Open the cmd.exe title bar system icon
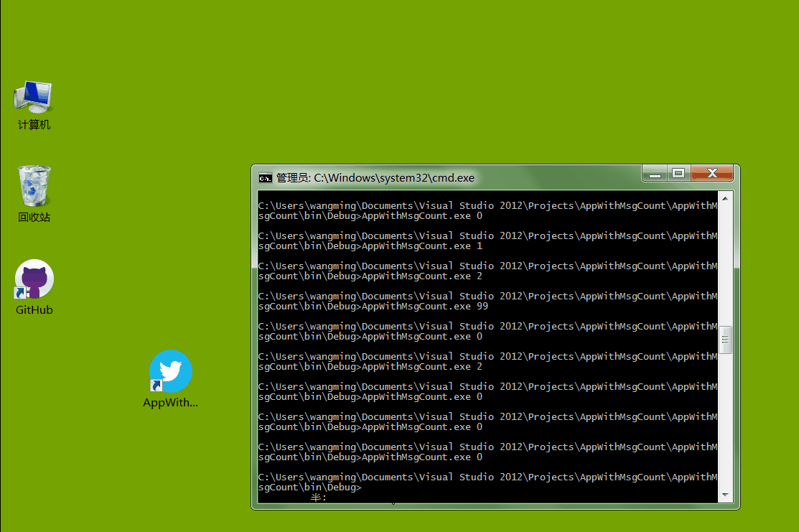This screenshot has width=799, height=532. pyautogui.click(x=265, y=178)
